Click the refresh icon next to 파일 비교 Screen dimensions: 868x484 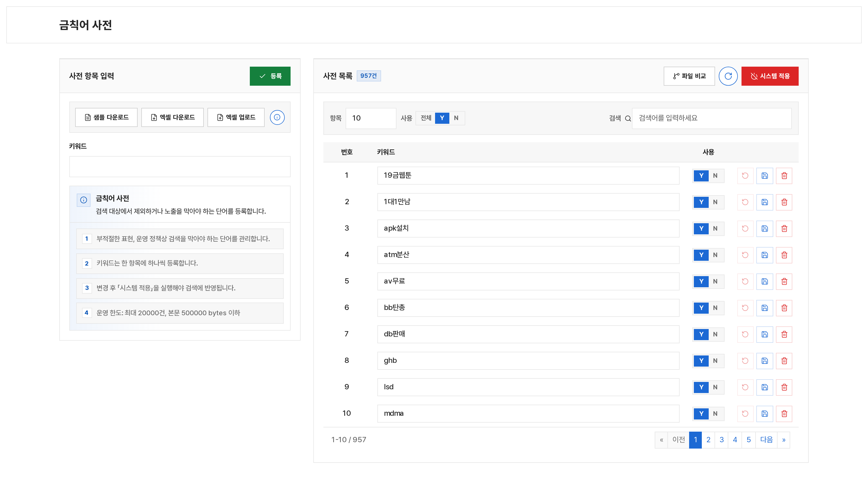pos(728,76)
